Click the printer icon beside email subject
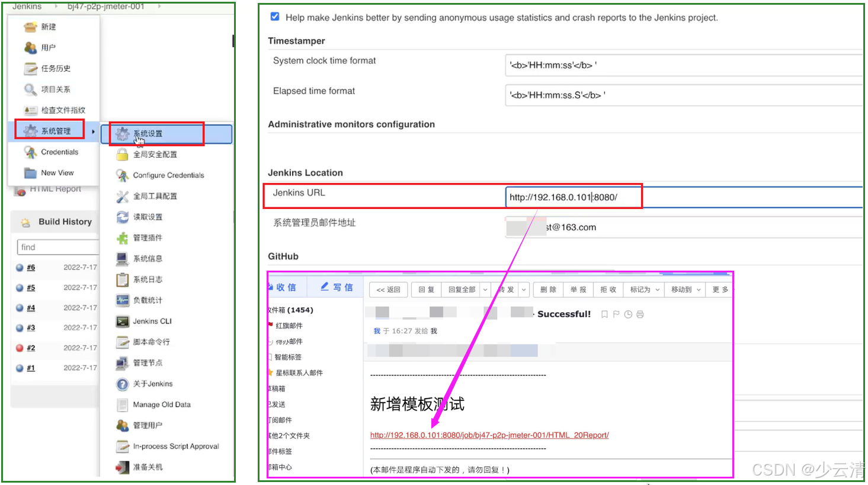868x485 pixels. (640, 314)
